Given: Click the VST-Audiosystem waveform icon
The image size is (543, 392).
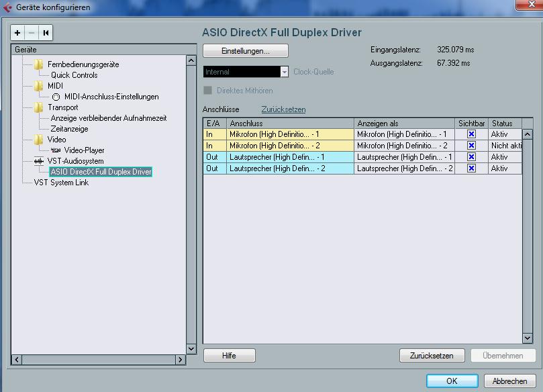Looking at the screenshot, I should (39, 161).
